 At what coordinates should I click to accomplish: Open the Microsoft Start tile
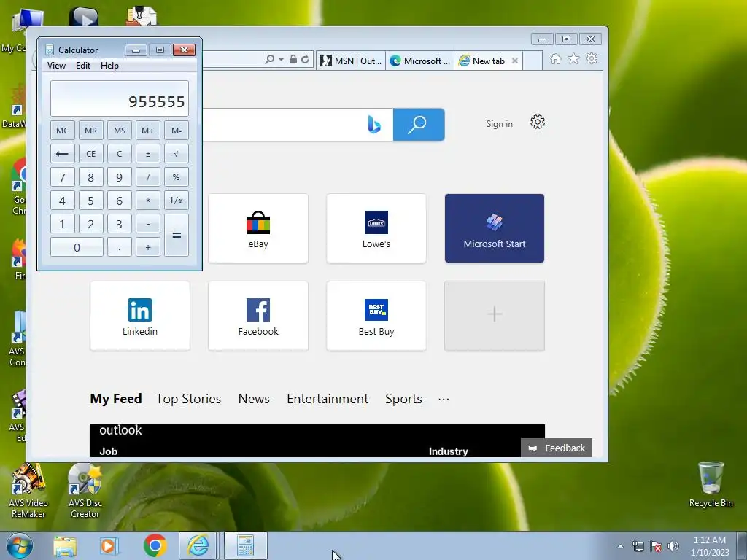coord(495,228)
